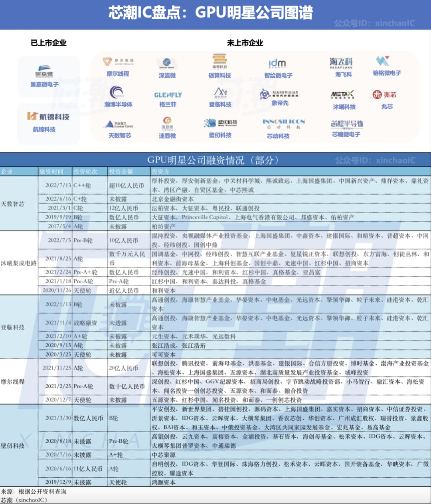Select the 未上市企业 section heading
431x504 pixels.
coord(245,43)
